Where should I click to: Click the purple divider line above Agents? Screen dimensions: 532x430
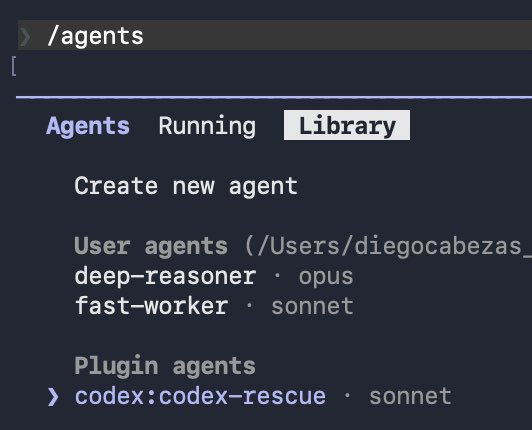click(274, 97)
